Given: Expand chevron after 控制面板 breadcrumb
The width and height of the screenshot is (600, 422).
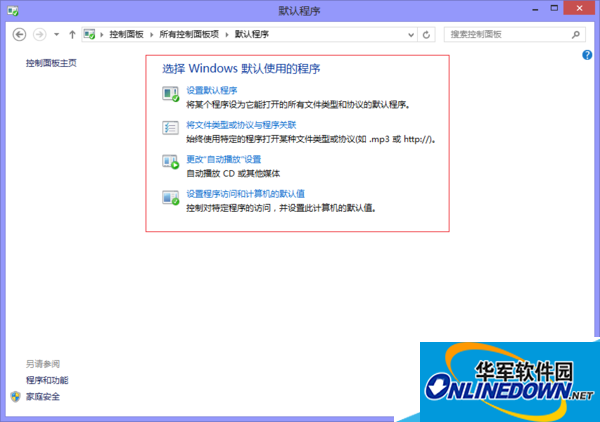Looking at the screenshot, I should pyautogui.click(x=153, y=34).
